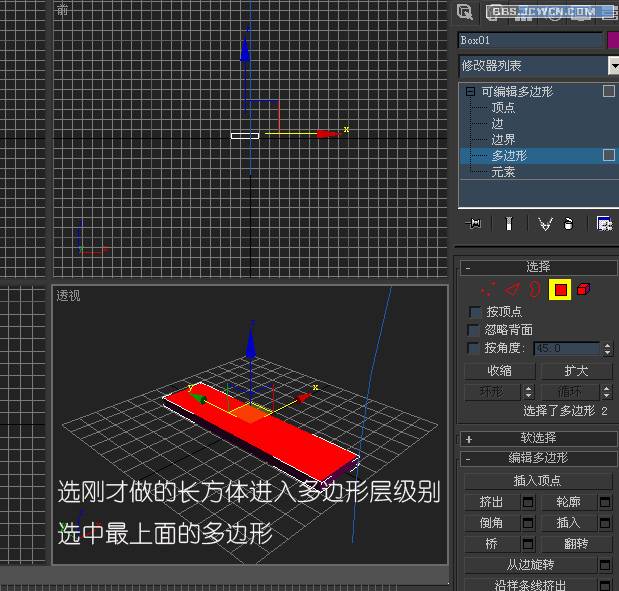Collapse the 可编辑多边形 tree node
The height and width of the screenshot is (591, 619).
[x=470, y=92]
